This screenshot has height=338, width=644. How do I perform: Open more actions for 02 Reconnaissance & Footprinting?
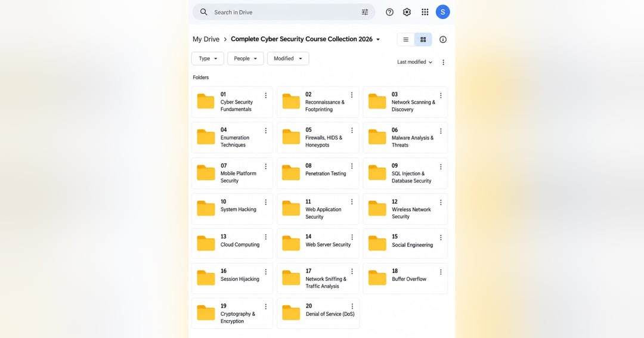tap(352, 95)
